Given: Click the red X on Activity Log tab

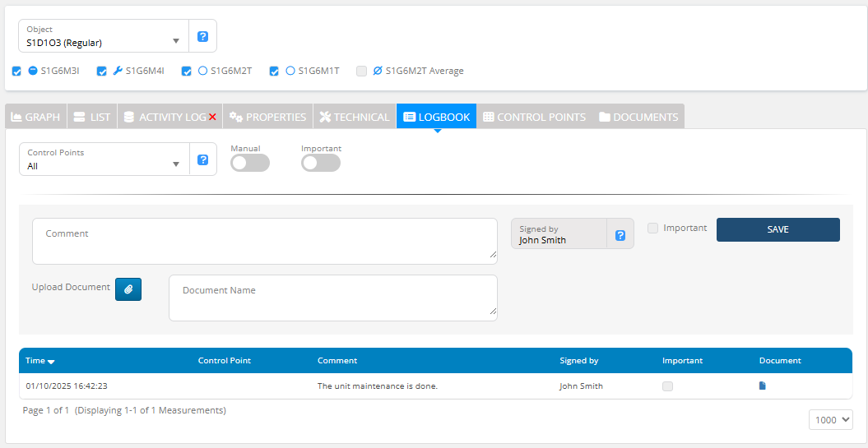Looking at the screenshot, I should pyautogui.click(x=212, y=118).
